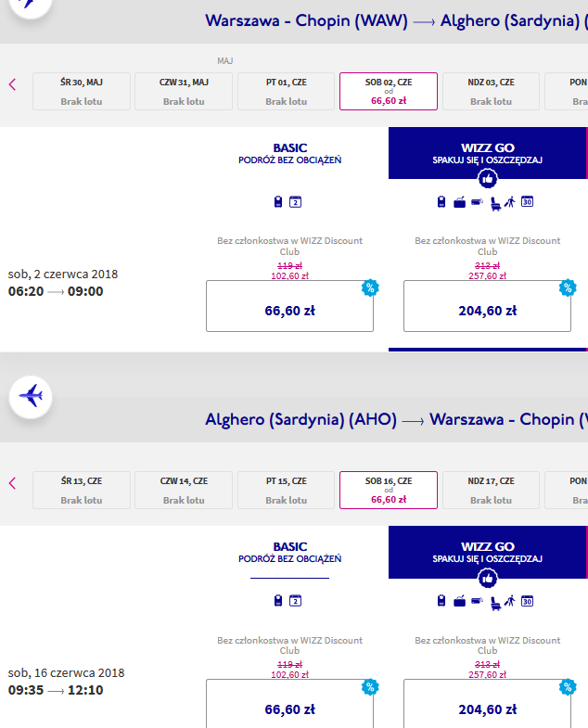Viewport: 588px width, 728px height.
Task: Click the discount percent badge on the outbound 66,60 zł fare
Action: [370, 287]
